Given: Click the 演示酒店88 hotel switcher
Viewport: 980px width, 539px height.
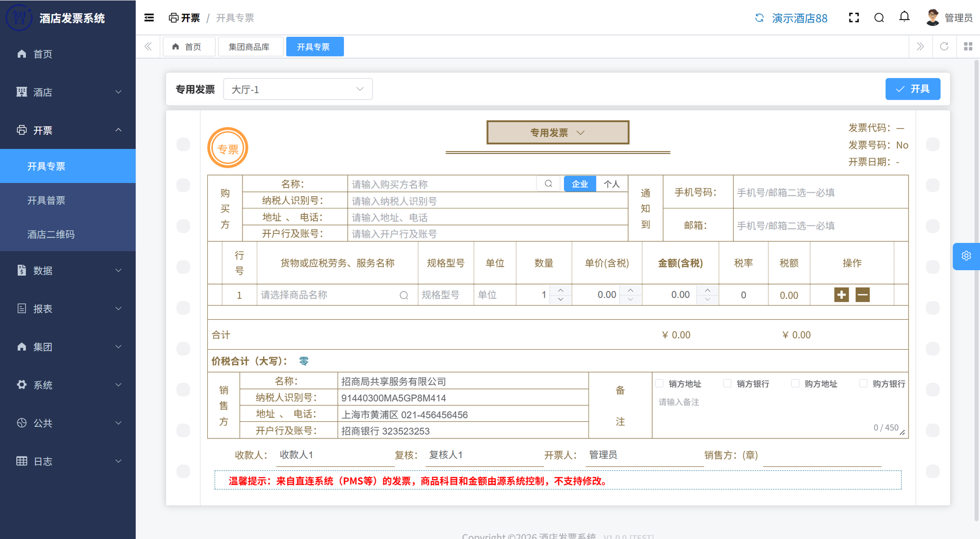Looking at the screenshot, I should (x=799, y=18).
